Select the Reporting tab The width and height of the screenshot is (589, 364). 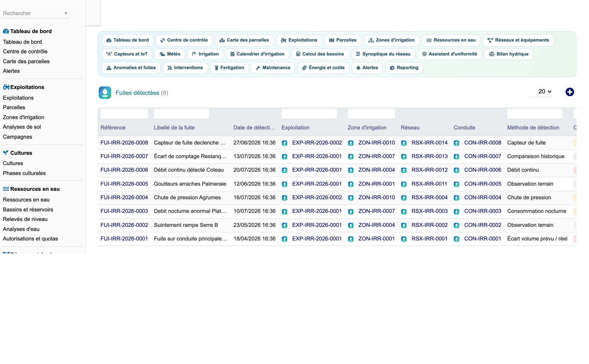tap(404, 68)
